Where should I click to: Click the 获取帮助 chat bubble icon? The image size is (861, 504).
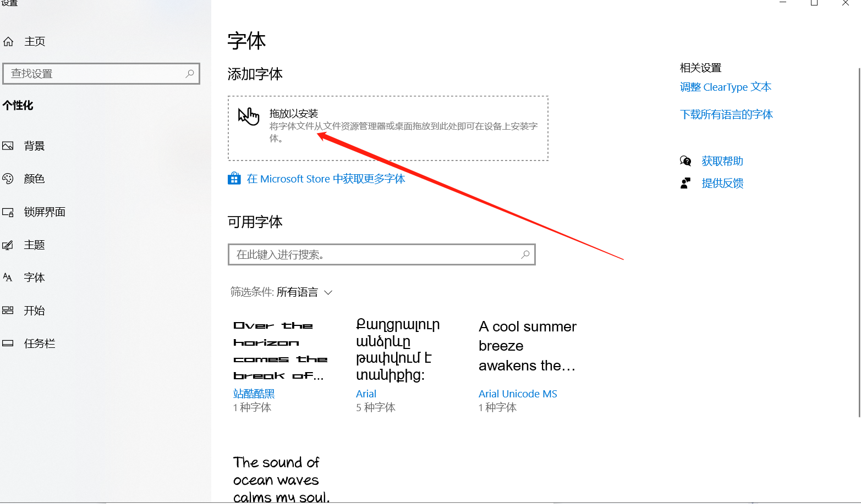click(685, 161)
